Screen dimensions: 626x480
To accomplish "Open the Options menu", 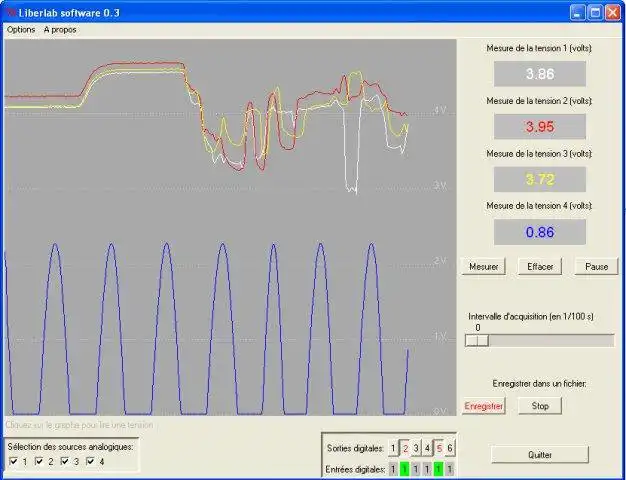I will tap(21, 30).
